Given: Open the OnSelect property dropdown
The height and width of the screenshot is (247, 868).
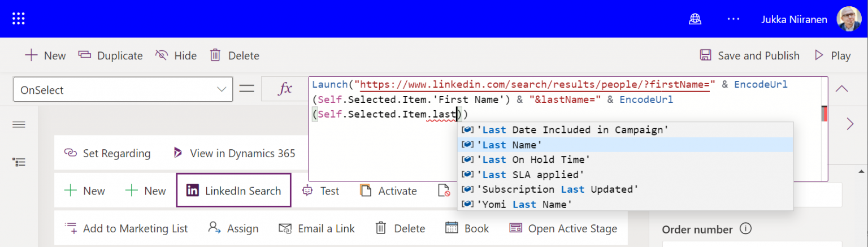Looking at the screenshot, I should (123, 89).
